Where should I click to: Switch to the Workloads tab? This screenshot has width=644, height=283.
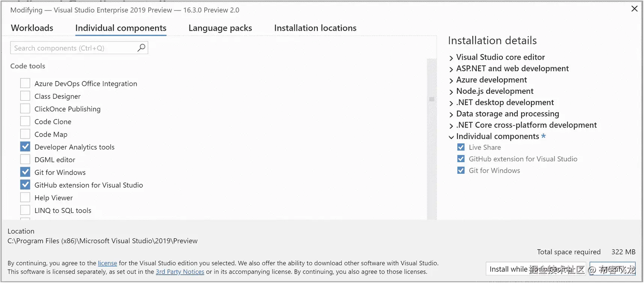coord(32,28)
